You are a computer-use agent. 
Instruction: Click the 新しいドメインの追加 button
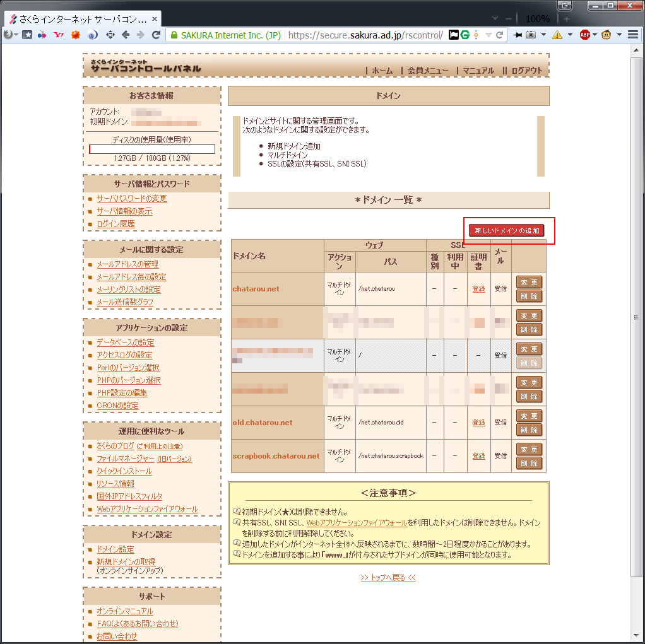pyautogui.click(x=507, y=230)
